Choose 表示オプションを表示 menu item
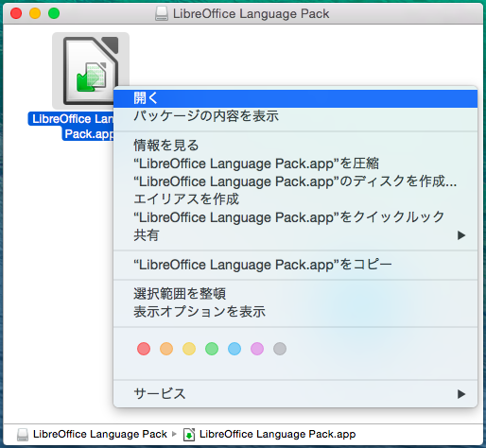Image resolution: width=486 pixels, height=448 pixels. point(295,312)
